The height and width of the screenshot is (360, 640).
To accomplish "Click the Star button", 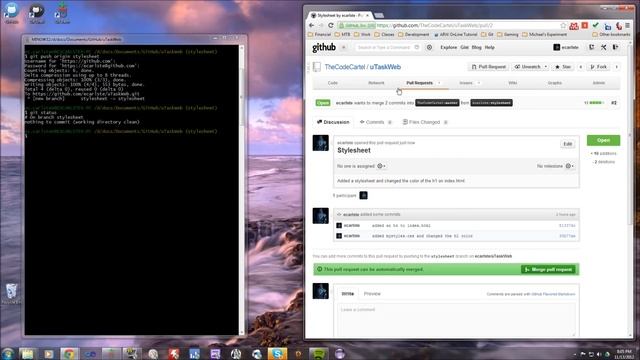I will 563,67.
